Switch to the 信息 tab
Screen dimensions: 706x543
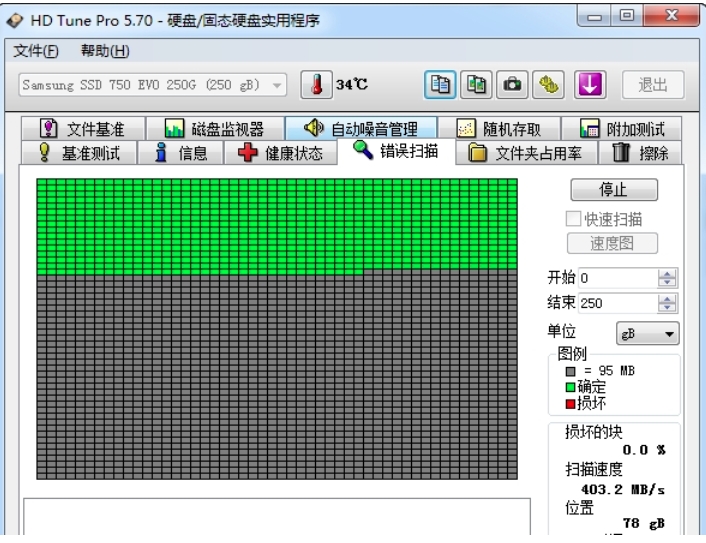[181, 153]
